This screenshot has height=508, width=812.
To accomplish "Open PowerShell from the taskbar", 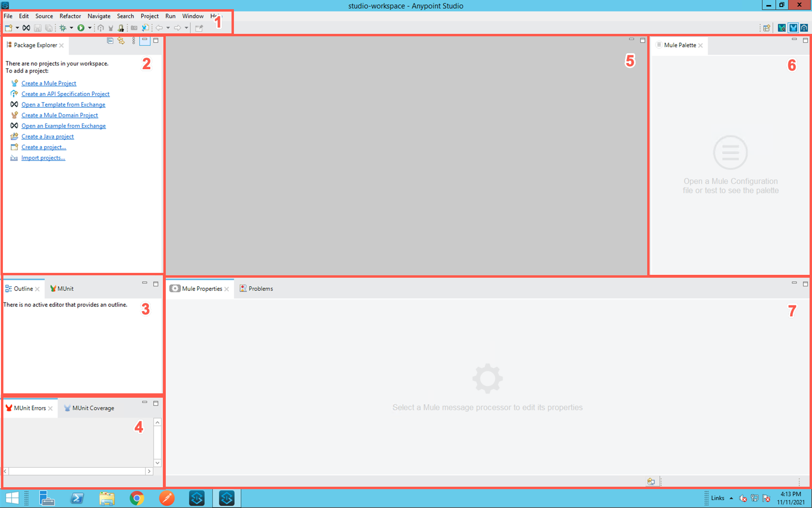I will pyautogui.click(x=77, y=498).
